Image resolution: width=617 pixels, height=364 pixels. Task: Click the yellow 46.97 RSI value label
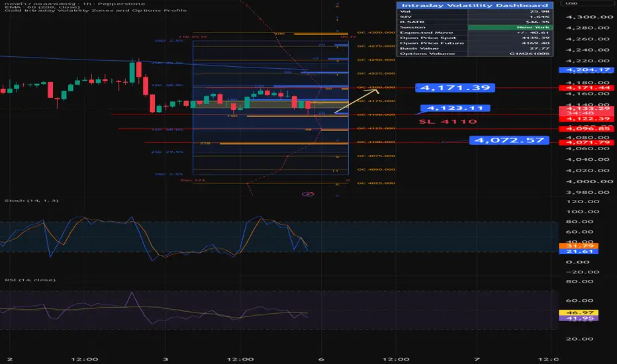pos(579,312)
